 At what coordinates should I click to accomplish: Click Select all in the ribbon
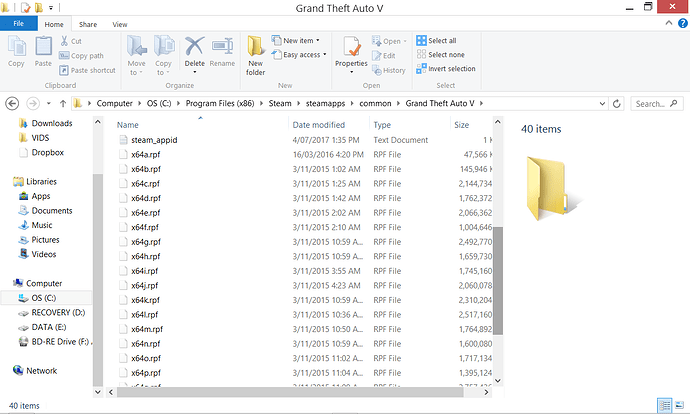click(x=437, y=40)
